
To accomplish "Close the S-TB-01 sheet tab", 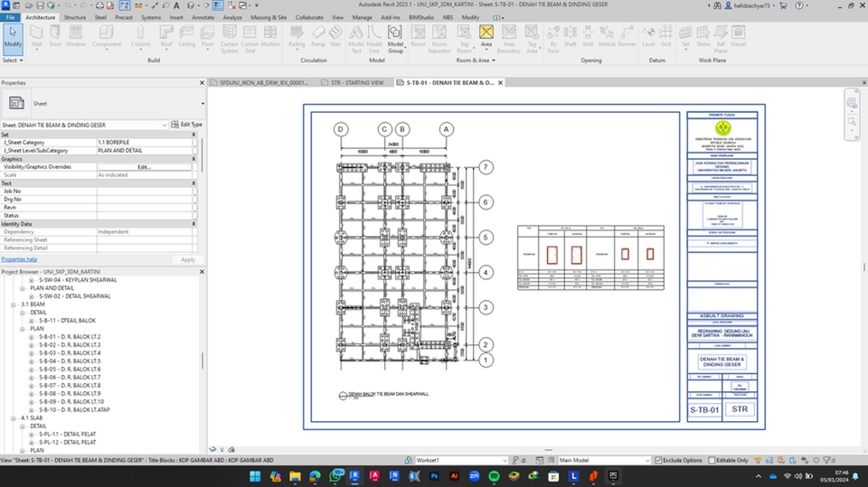I will [500, 83].
